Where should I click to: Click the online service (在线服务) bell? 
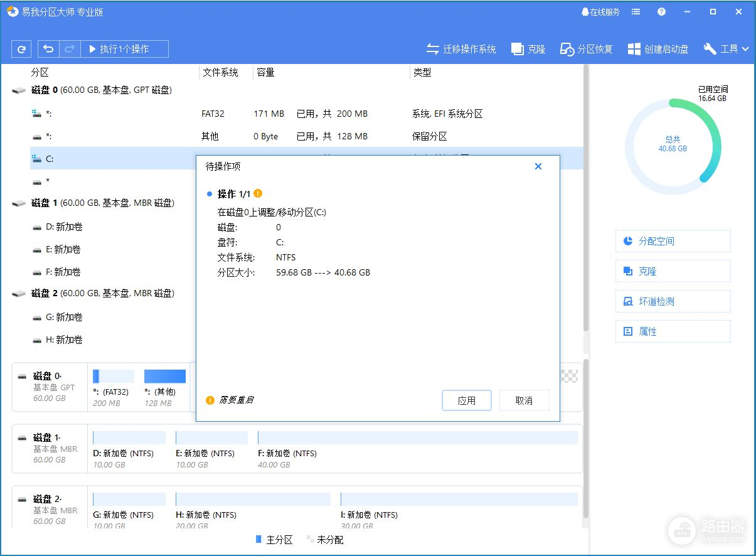click(600, 12)
